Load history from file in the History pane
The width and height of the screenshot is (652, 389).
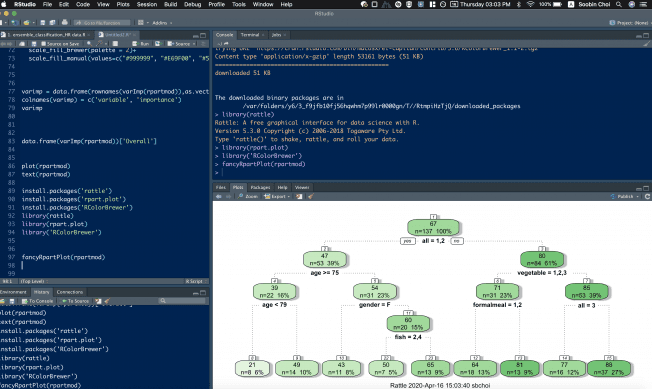[3, 301]
